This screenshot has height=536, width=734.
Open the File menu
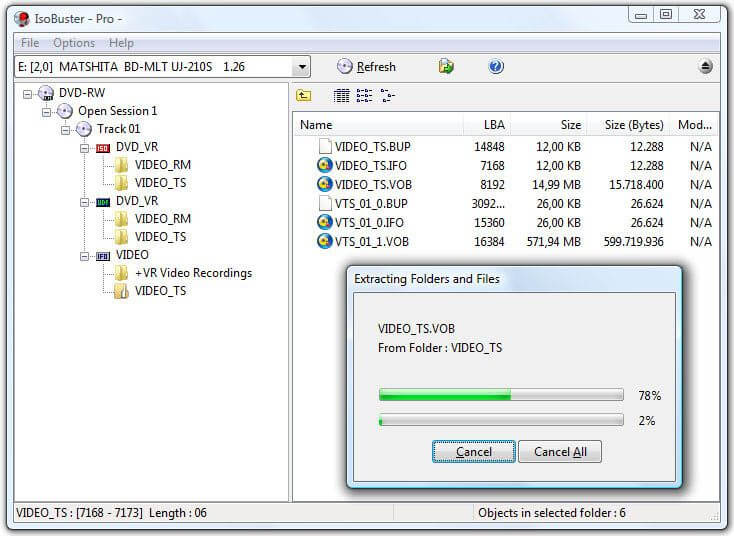pyautogui.click(x=30, y=43)
